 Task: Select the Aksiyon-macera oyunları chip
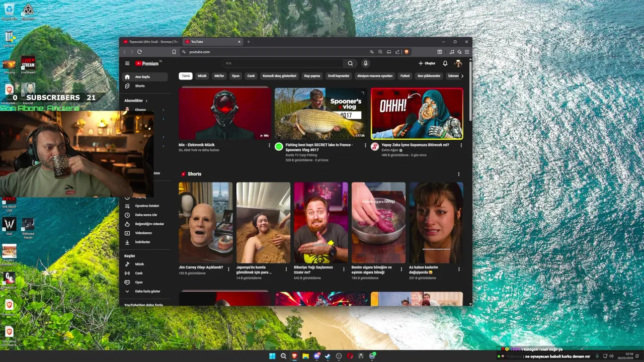pos(374,76)
